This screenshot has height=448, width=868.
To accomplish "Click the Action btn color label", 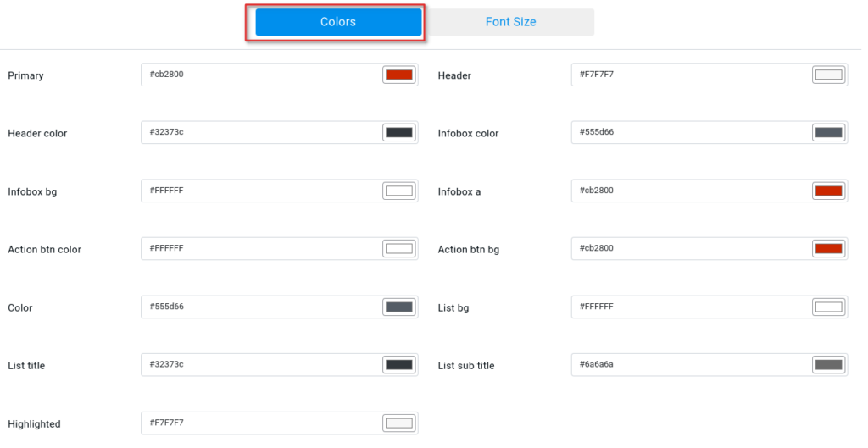I will [44, 250].
